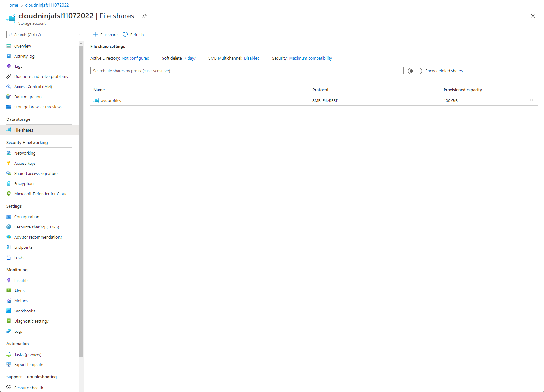Click the Configuration icon

click(9, 217)
